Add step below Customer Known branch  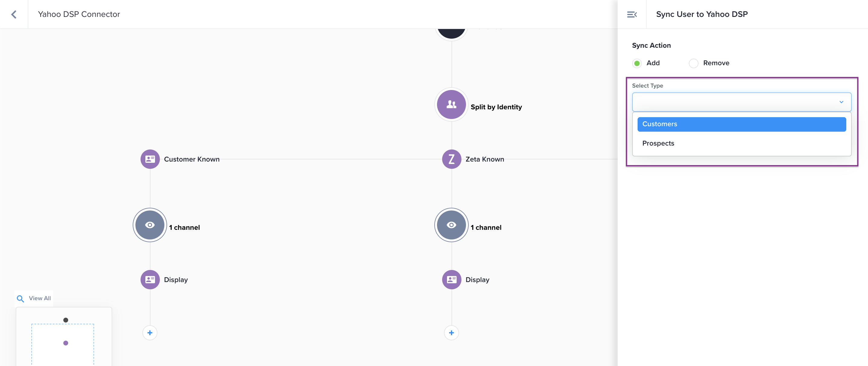[x=150, y=332]
